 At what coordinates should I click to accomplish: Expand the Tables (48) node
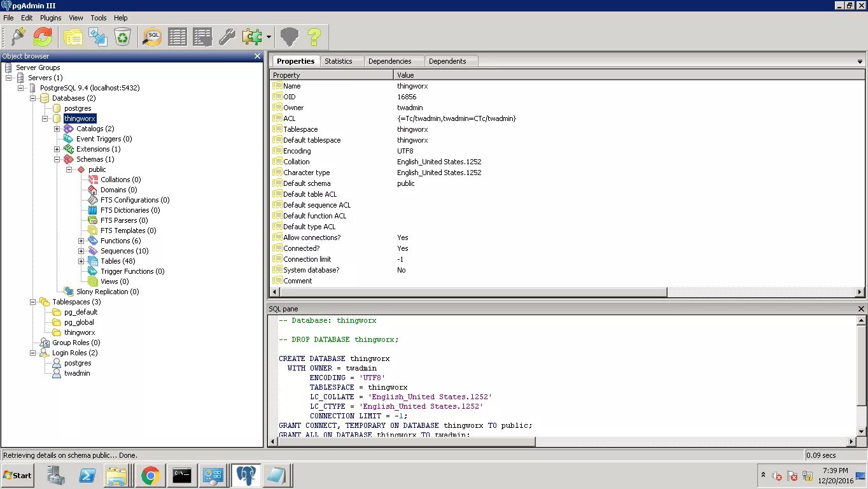(81, 261)
